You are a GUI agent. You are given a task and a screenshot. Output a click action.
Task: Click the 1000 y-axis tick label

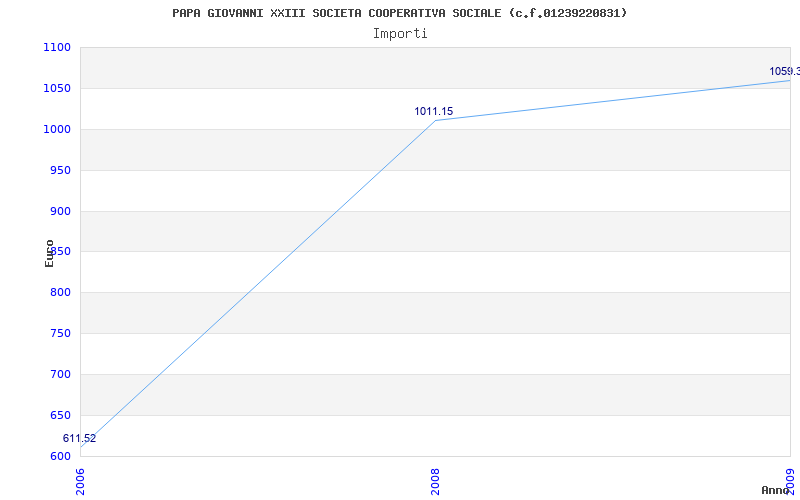pyautogui.click(x=57, y=129)
